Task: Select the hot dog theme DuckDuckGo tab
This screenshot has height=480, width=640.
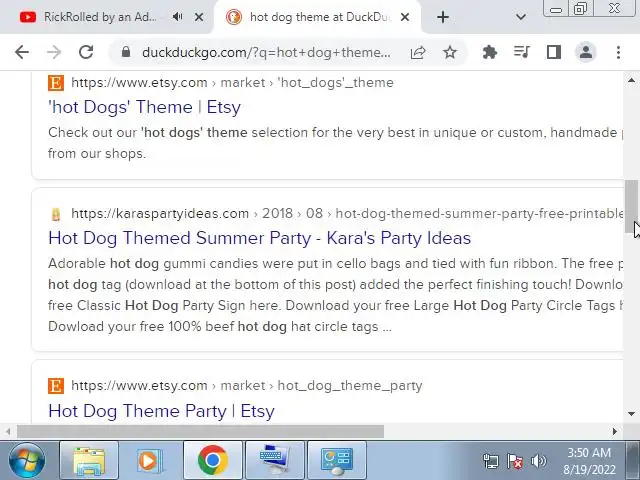Action: click(x=318, y=17)
